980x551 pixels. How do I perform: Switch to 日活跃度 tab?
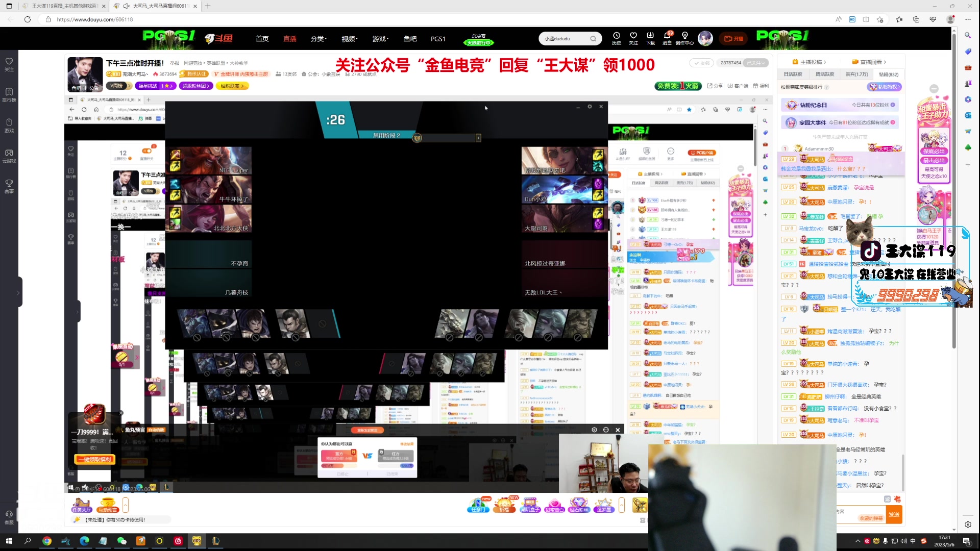click(793, 74)
